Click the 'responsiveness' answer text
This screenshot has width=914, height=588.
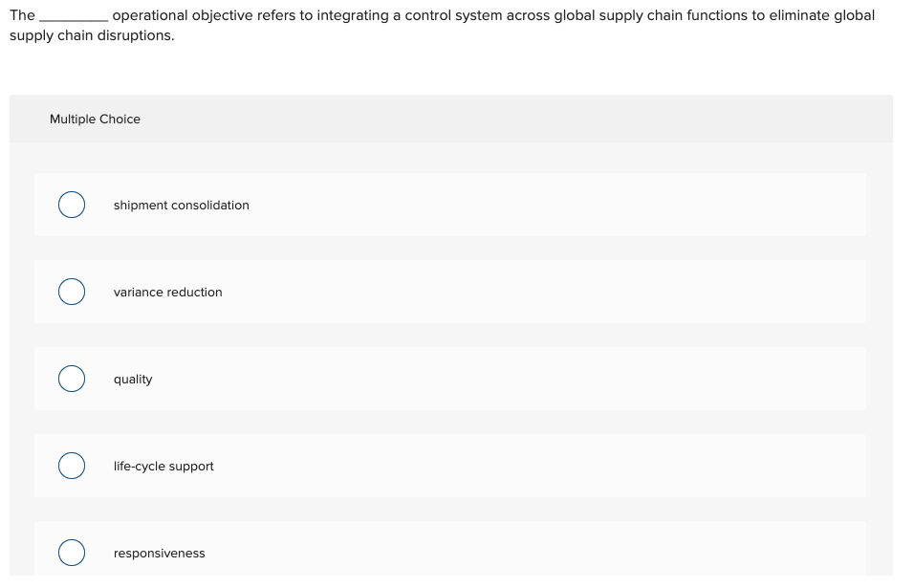tap(159, 553)
